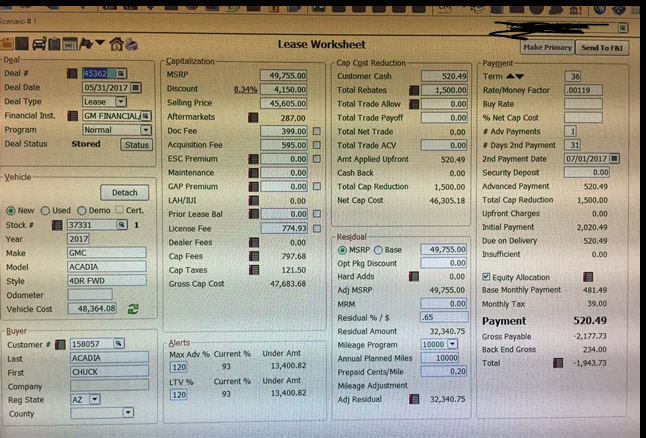
Task: Toggle the License Fee checkbox
Action: pos(317,228)
